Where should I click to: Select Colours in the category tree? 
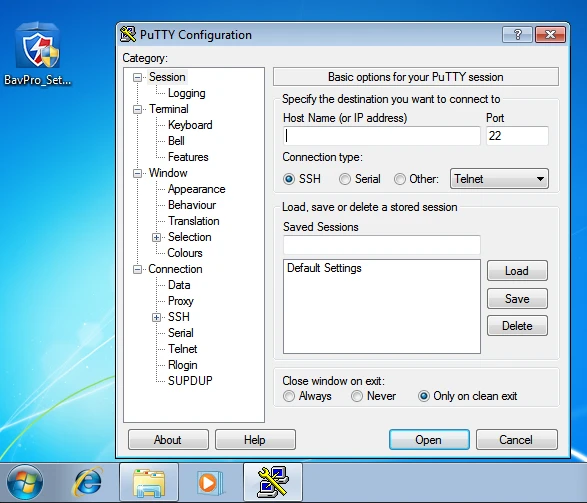(185, 253)
